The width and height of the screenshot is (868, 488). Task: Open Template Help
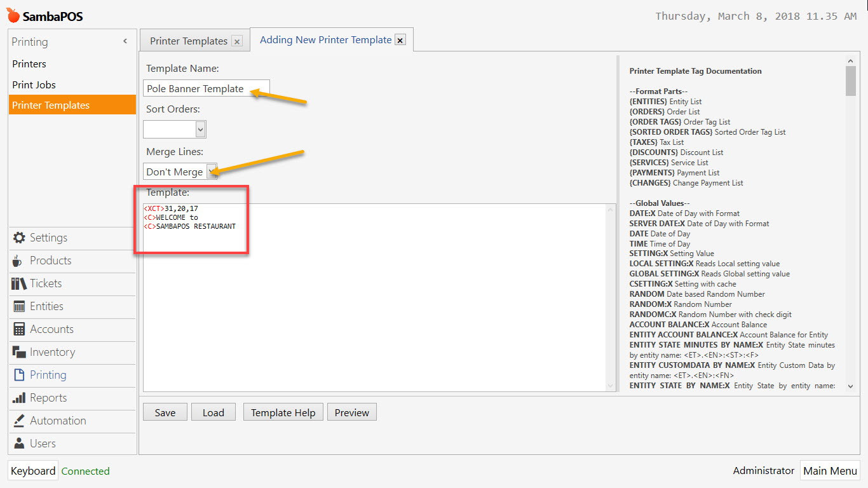point(283,412)
